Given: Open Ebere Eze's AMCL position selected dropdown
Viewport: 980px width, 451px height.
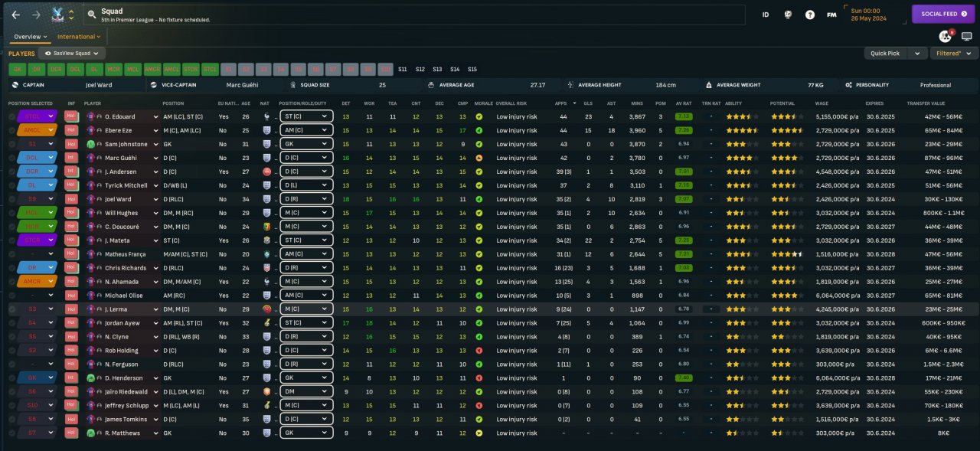Looking at the screenshot, I should pyautogui.click(x=38, y=130).
